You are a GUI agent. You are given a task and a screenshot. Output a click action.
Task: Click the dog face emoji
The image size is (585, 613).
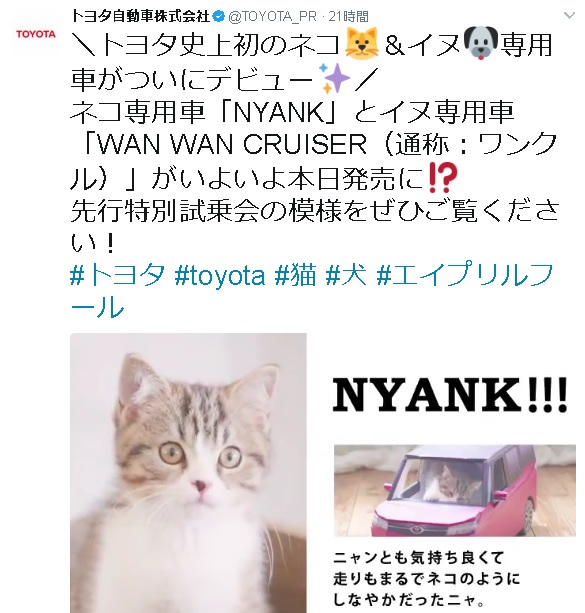tap(480, 44)
